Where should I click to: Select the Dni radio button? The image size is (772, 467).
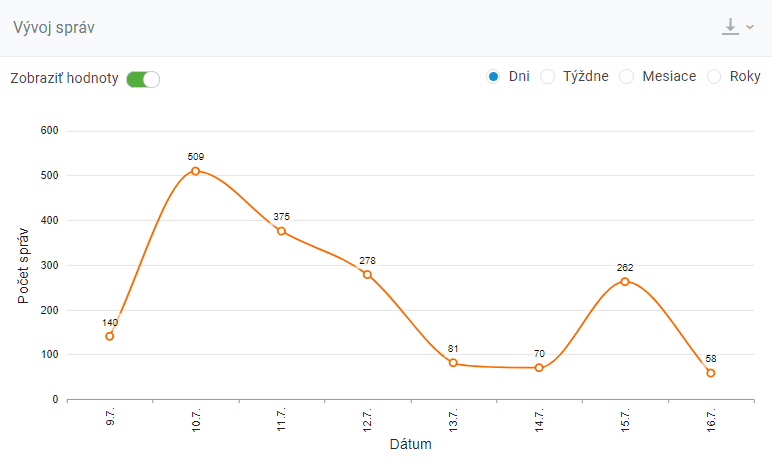[x=493, y=77]
